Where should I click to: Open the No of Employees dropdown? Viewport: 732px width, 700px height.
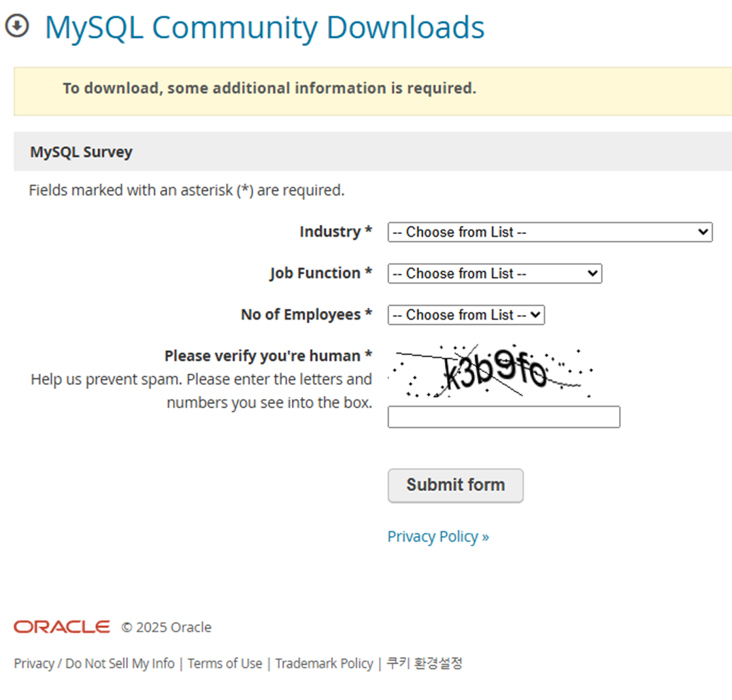tap(466, 315)
